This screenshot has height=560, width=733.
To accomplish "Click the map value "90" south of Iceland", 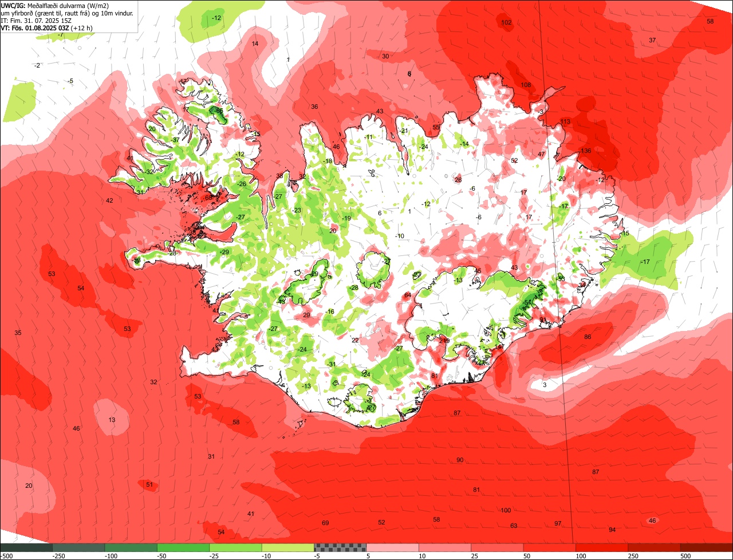I will click(x=460, y=460).
